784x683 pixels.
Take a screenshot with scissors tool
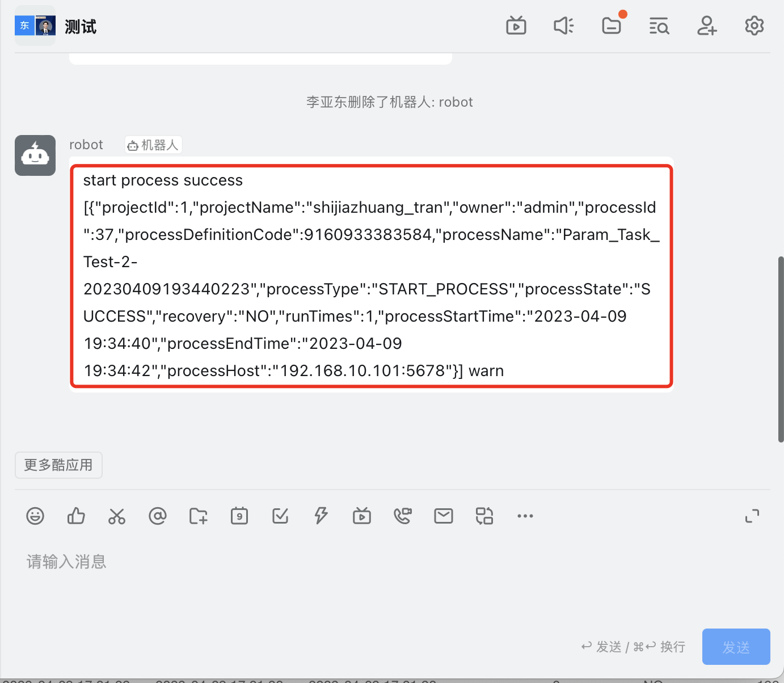(x=117, y=516)
